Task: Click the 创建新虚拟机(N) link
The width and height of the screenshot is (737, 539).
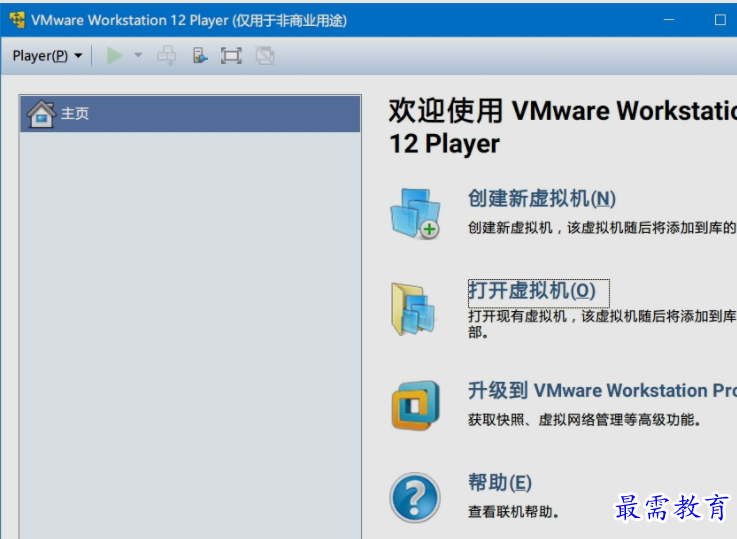Action: tap(541, 199)
